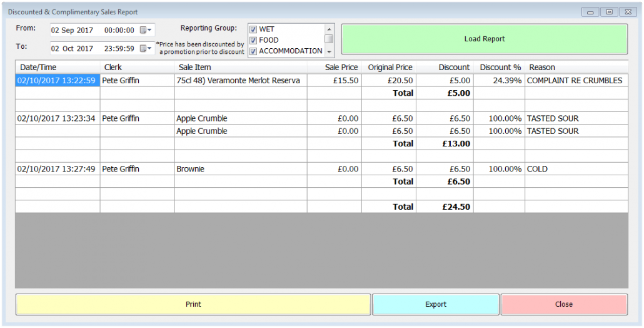Click the pink Close button

[564, 305]
